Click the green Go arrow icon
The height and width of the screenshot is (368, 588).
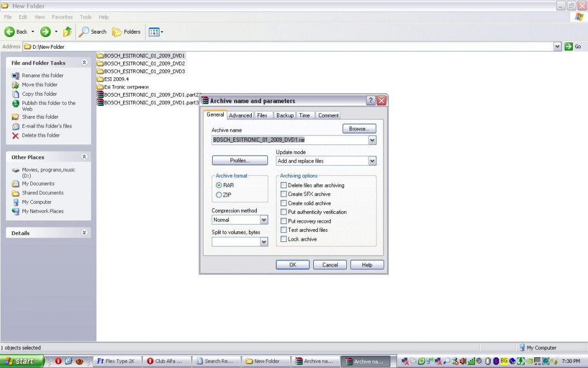click(x=568, y=46)
